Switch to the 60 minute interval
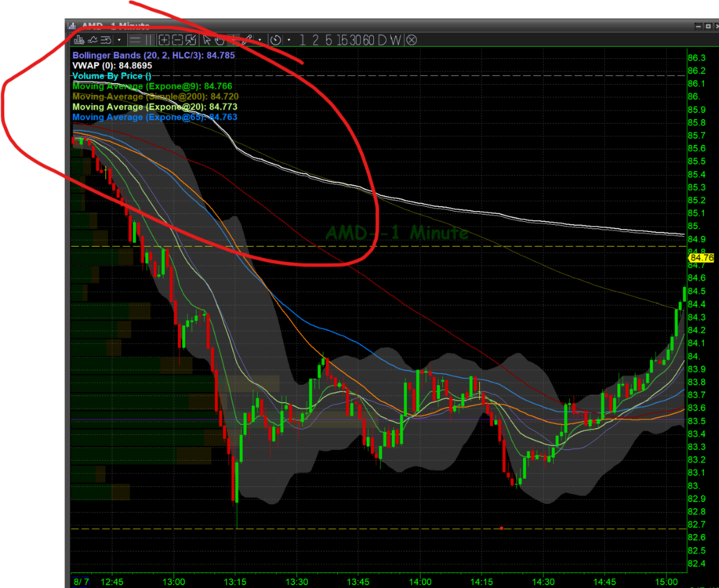Image resolution: width=719 pixels, height=588 pixels. click(368, 39)
